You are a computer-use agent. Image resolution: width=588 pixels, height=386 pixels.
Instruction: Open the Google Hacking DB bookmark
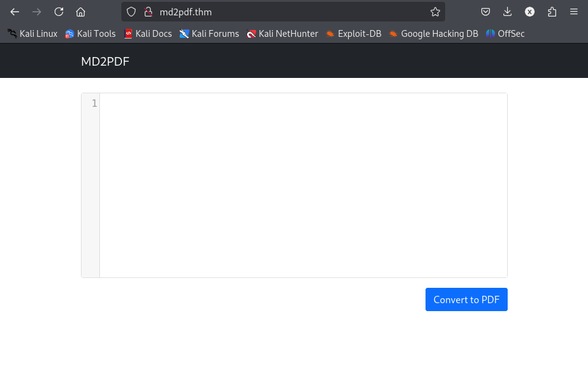click(x=434, y=34)
